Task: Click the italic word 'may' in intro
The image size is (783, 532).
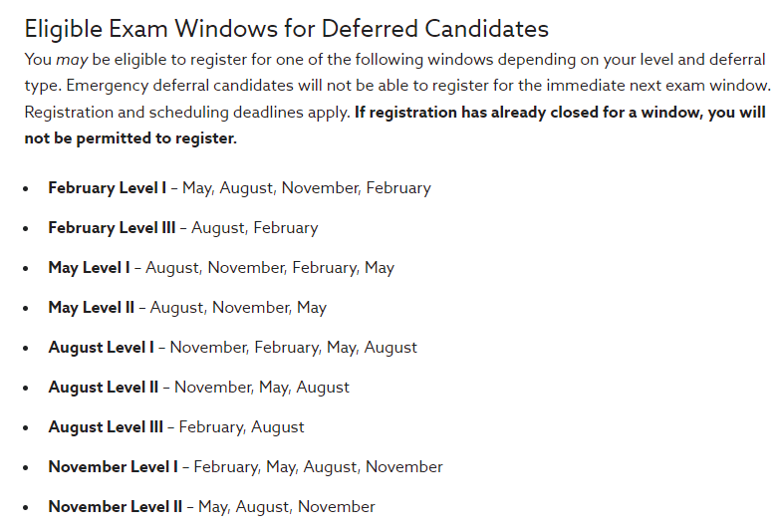Action: point(72,60)
